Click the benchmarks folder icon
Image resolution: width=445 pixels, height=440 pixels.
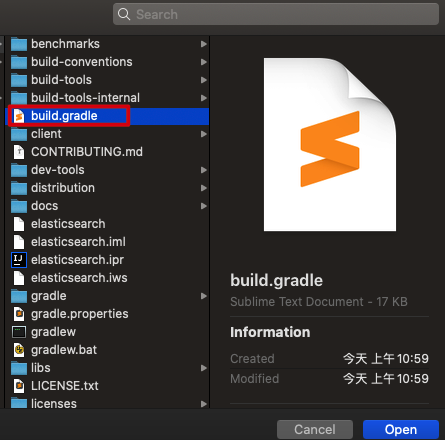pos(19,44)
